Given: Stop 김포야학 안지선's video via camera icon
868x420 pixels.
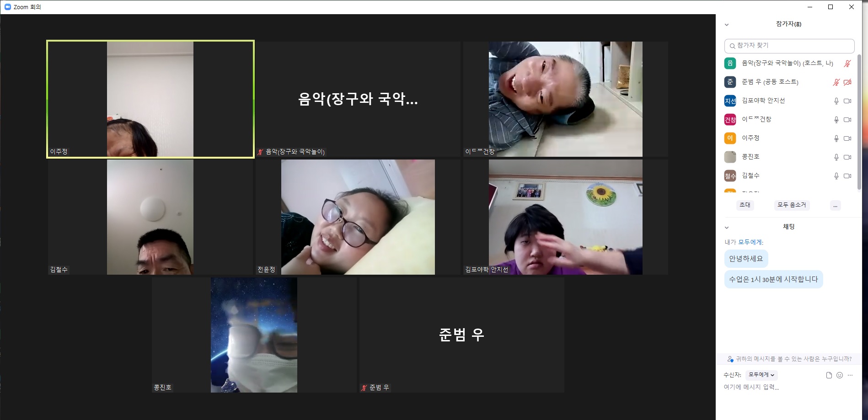Looking at the screenshot, I should tap(847, 101).
